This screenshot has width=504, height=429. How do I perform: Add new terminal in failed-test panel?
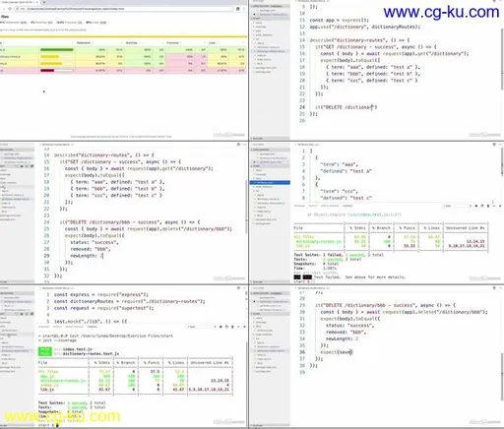click(x=476, y=206)
